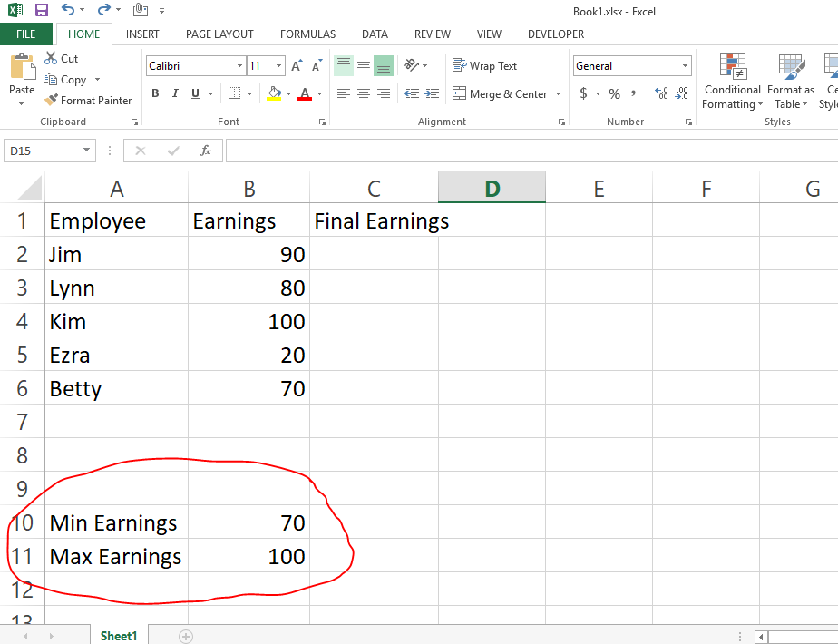Open Conditional Formatting menu
Image resolution: width=838 pixels, height=644 pixels.
click(x=732, y=82)
